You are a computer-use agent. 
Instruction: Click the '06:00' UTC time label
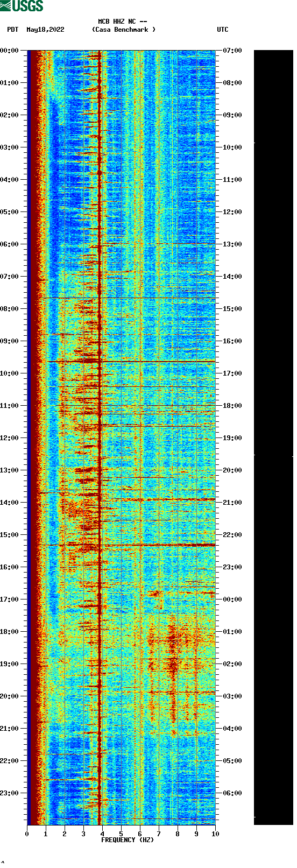pos(232,793)
